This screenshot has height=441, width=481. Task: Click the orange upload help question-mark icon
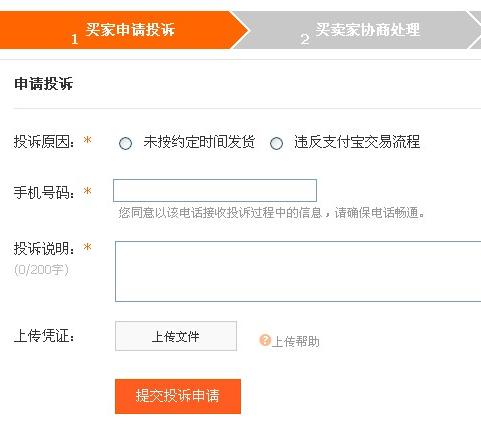pyautogui.click(x=265, y=340)
